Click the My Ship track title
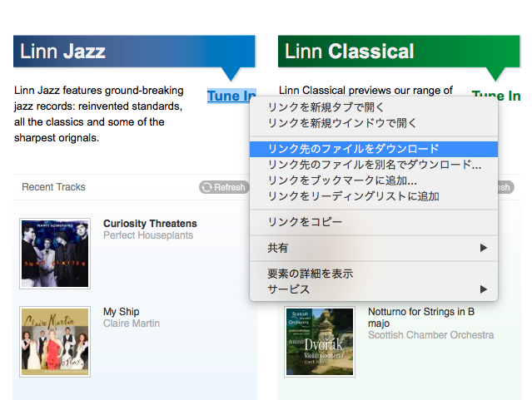Image resolution: width=532 pixels, height=400 pixels. coord(122,312)
